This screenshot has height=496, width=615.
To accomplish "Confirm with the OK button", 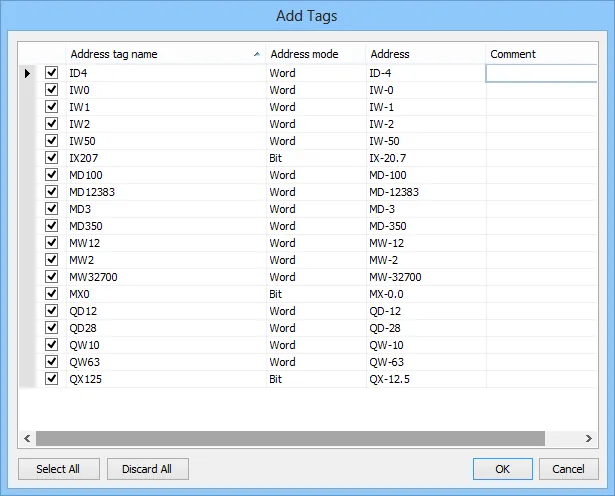I will tap(502, 469).
